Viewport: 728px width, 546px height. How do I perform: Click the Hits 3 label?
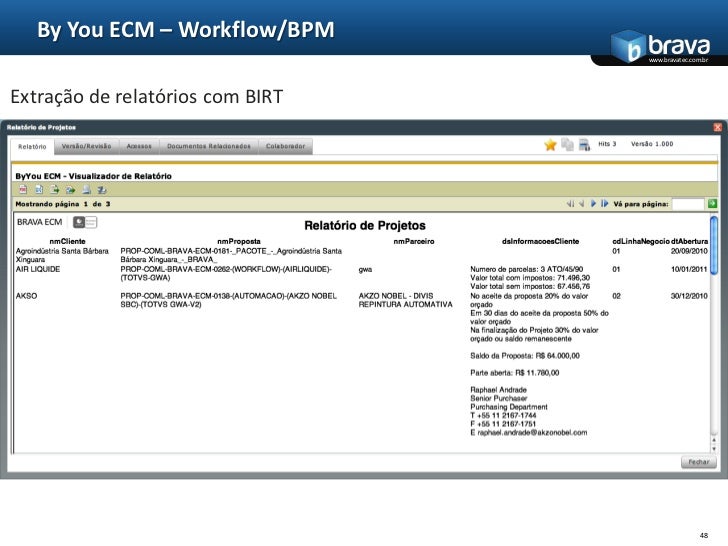(607, 144)
